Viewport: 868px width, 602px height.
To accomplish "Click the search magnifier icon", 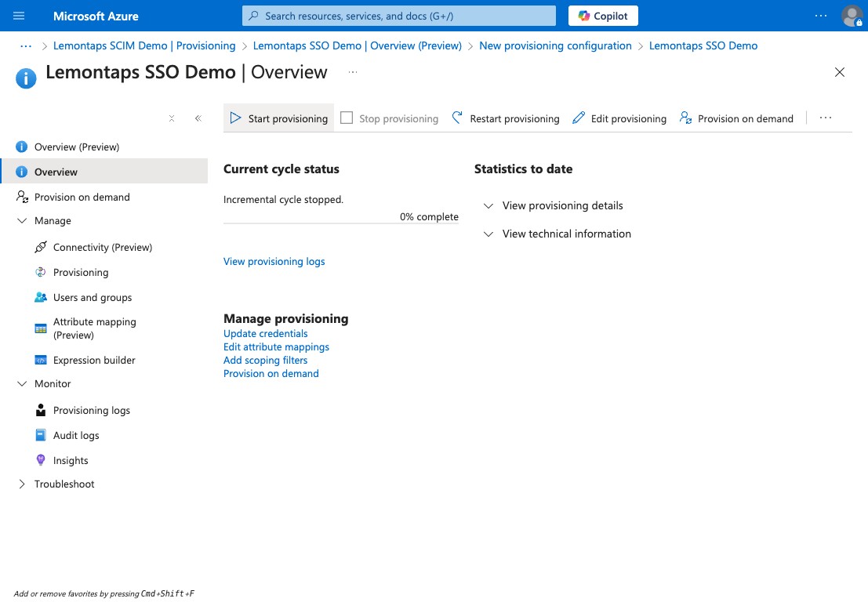I will coord(253,16).
